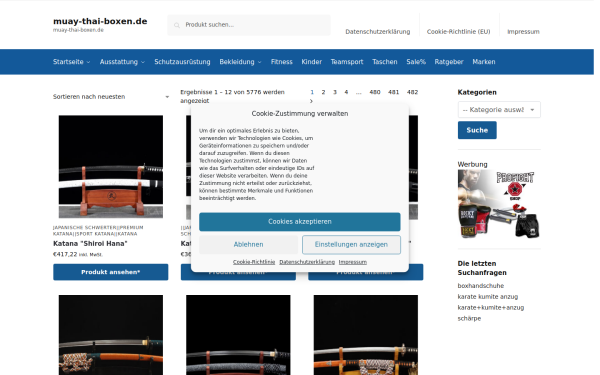The width and height of the screenshot is (600, 375).
Task: Go to results page 2
Action: pos(323,92)
